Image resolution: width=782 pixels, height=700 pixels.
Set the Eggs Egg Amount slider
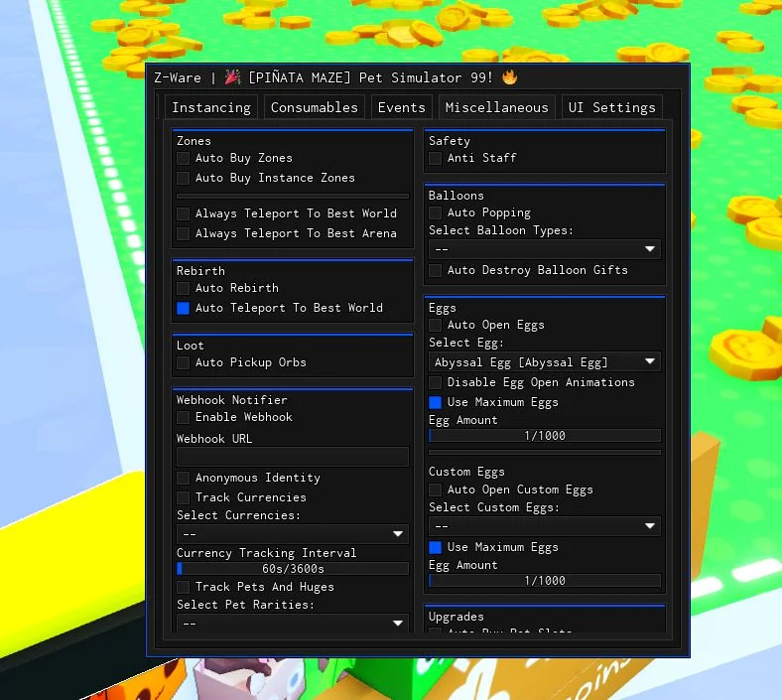tap(545, 436)
